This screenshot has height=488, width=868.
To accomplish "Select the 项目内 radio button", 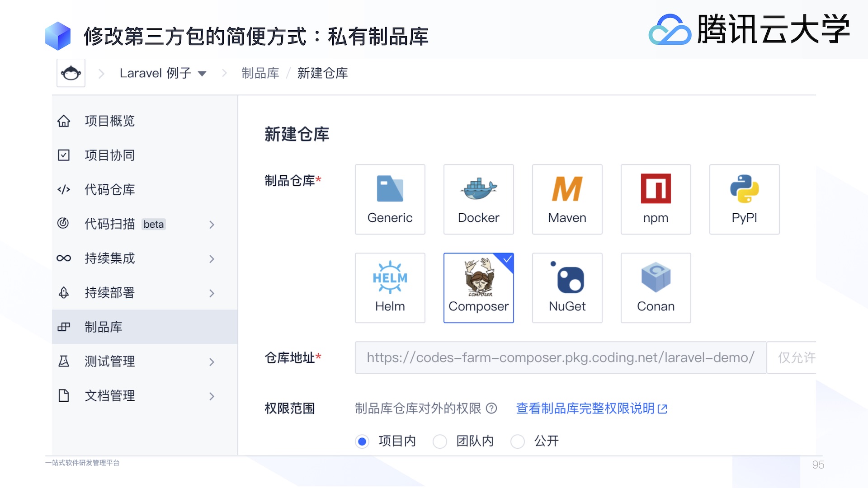I will [362, 441].
